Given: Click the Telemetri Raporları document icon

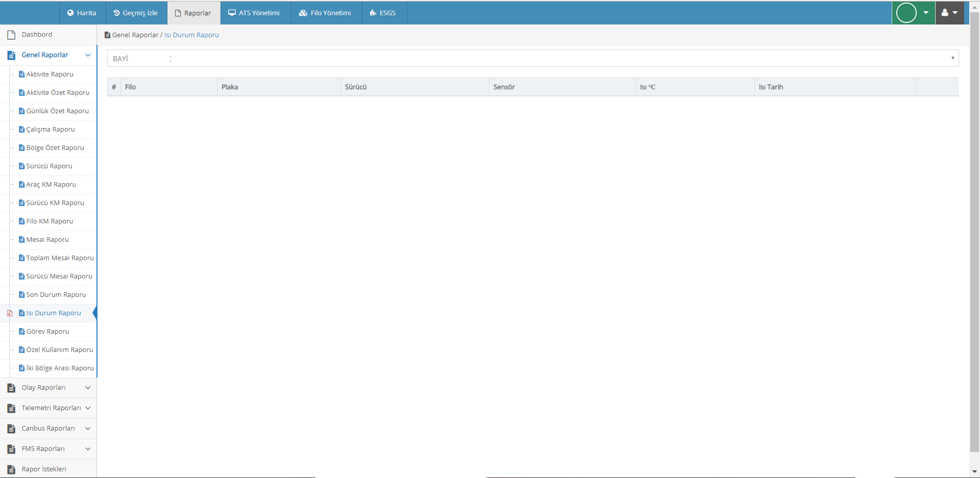Looking at the screenshot, I should tap(11, 408).
